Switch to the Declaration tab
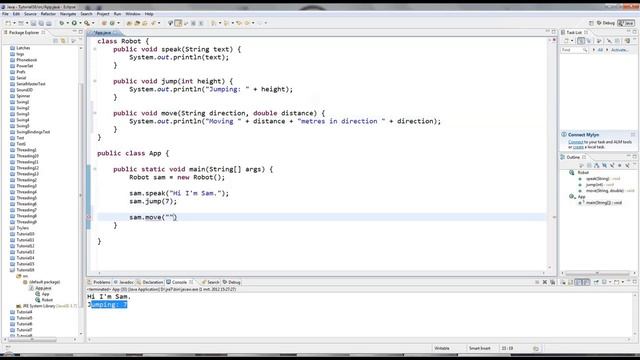This screenshot has height=360, width=640. coord(151,282)
